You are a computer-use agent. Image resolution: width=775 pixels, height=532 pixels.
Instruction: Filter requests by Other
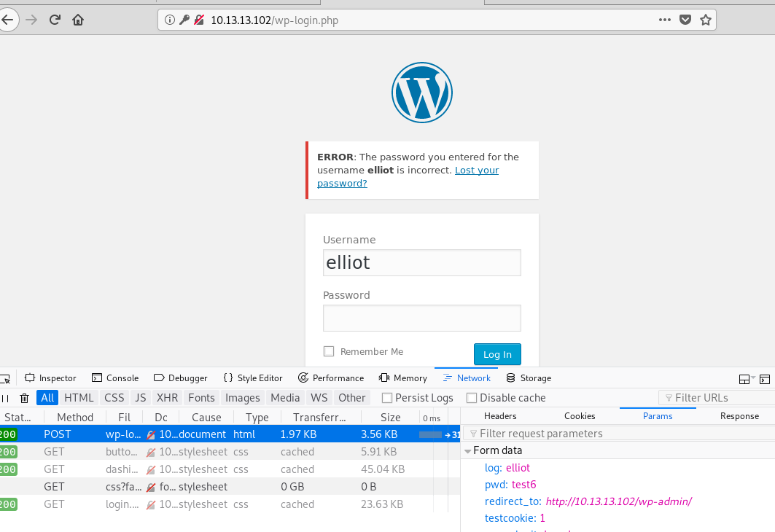pyautogui.click(x=351, y=398)
